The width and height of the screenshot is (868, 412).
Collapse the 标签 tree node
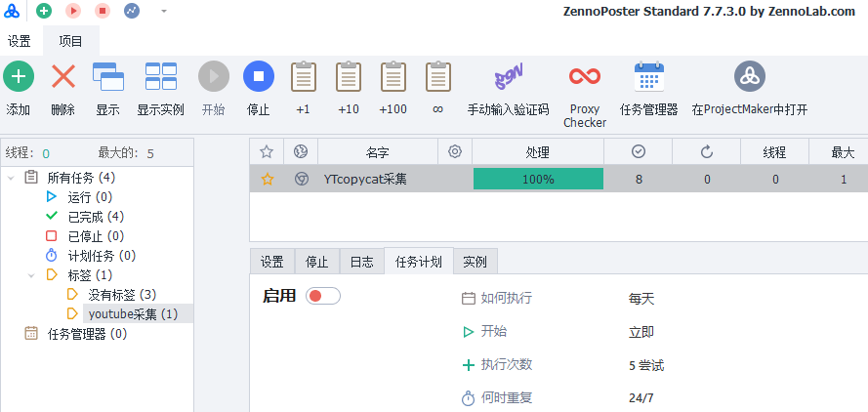coord(31,275)
